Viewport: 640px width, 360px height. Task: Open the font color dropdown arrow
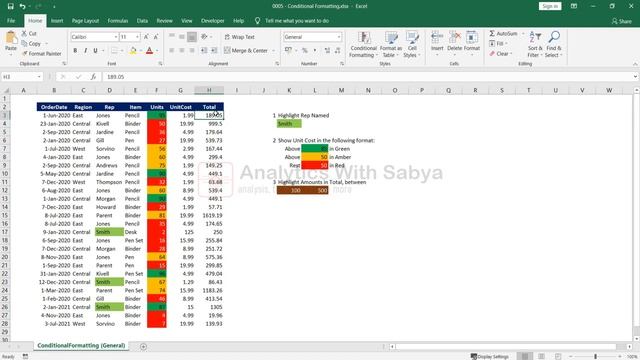(157, 51)
